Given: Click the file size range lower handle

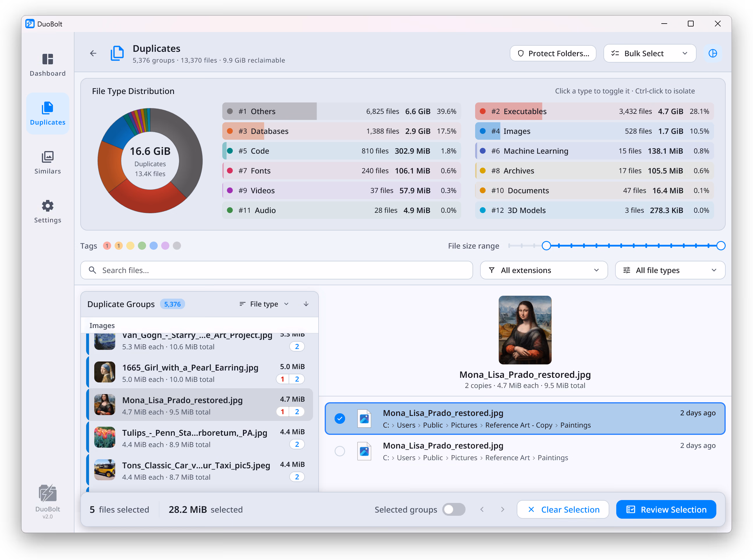Looking at the screenshot, I should (546, 245).
